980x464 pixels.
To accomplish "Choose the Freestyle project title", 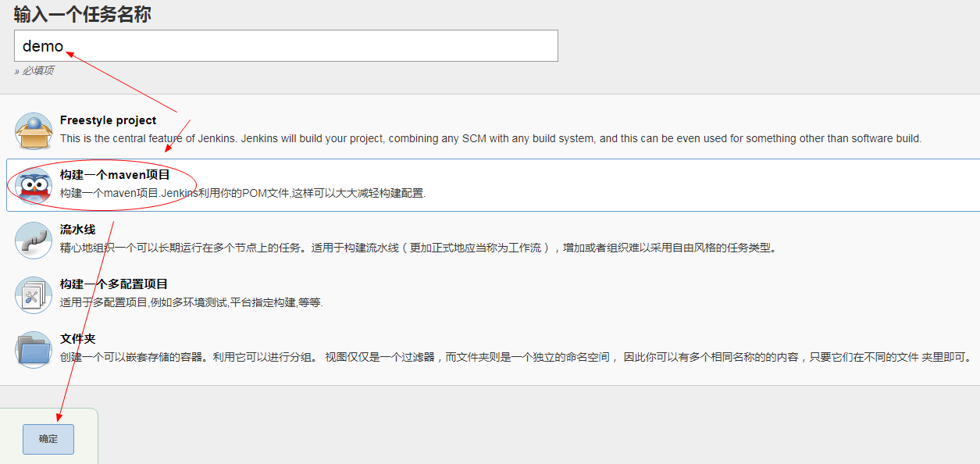I will (108, 120).
